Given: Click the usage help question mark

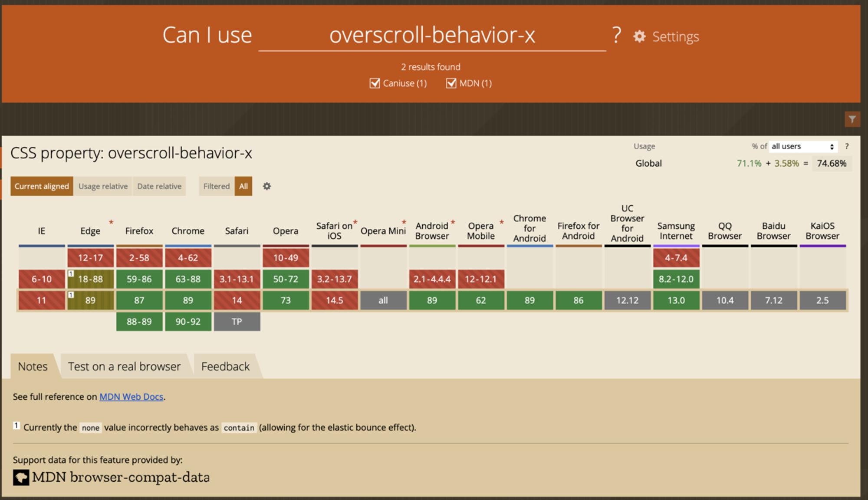Looking at the screenshot, I should coord(846,147).
